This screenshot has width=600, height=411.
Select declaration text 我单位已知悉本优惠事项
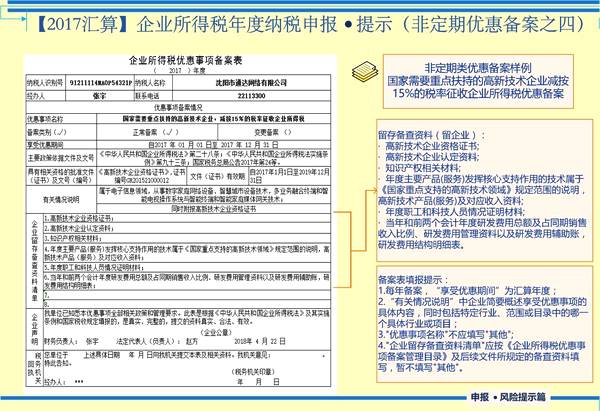coord(187,317)
